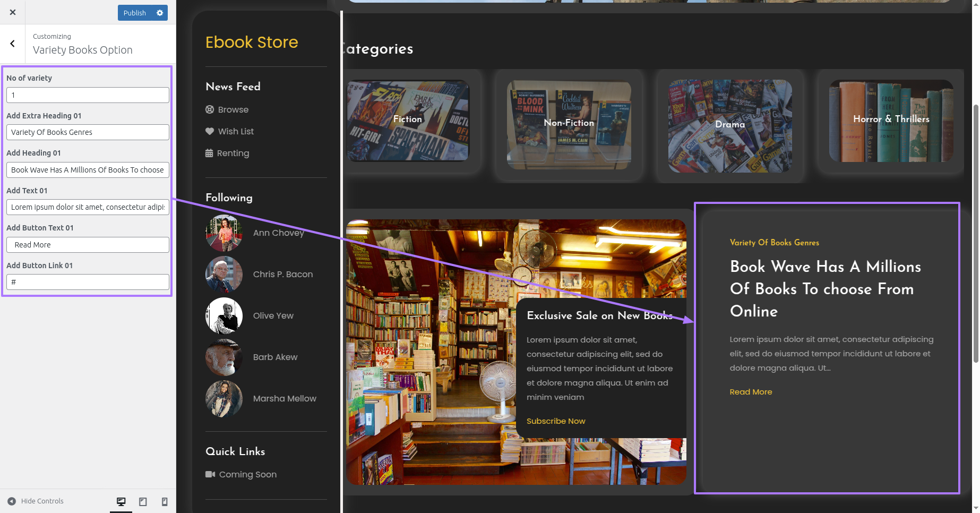Close the customizer with the X icon

(13, 12)
